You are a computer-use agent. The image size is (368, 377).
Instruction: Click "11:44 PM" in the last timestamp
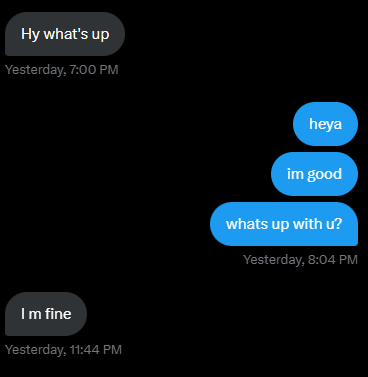click(96, 350)
